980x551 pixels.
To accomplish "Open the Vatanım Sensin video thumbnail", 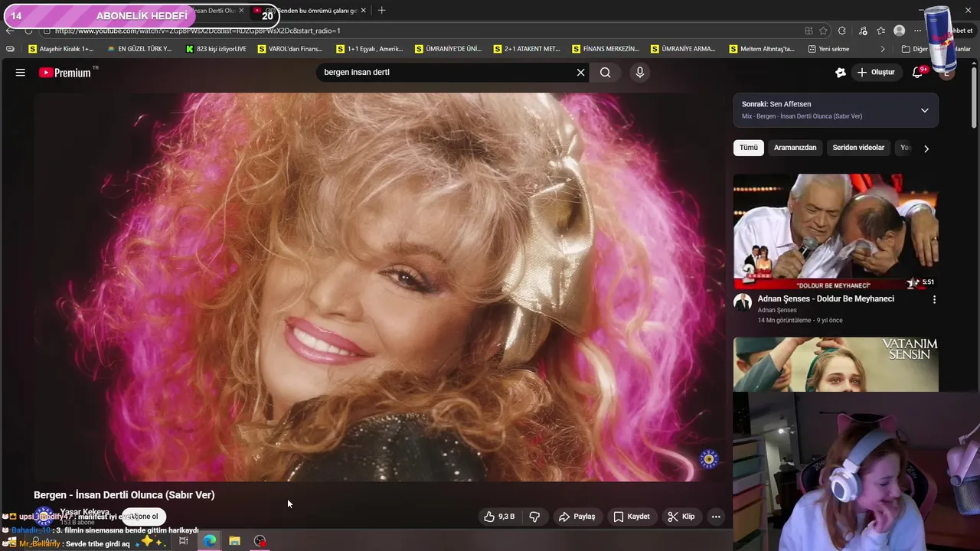I will click(x=836, y=364).
